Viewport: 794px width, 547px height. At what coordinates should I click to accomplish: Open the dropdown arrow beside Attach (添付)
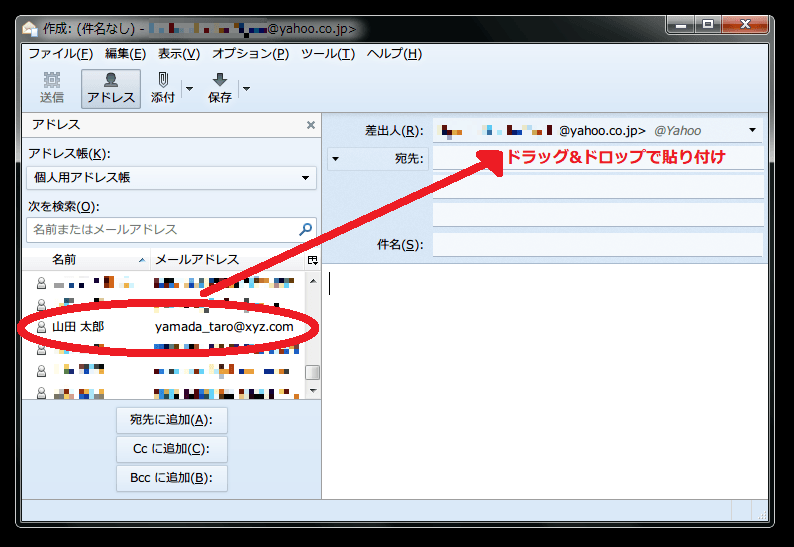[187, 88]
